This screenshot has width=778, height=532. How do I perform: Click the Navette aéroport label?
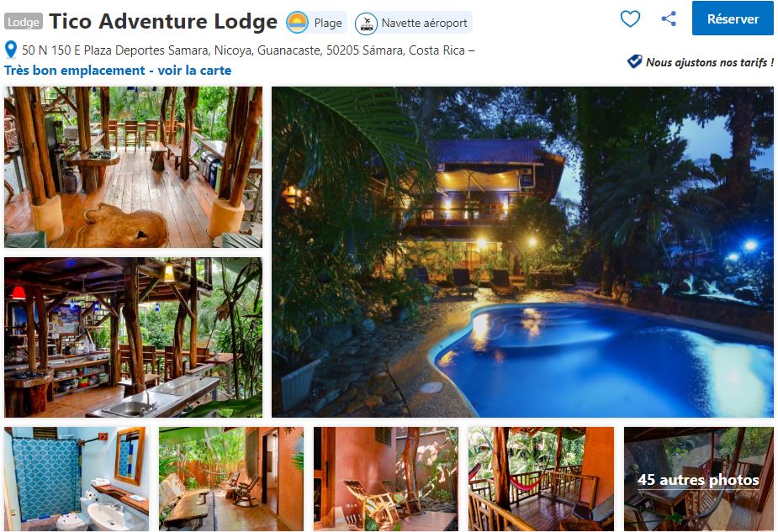424,23
